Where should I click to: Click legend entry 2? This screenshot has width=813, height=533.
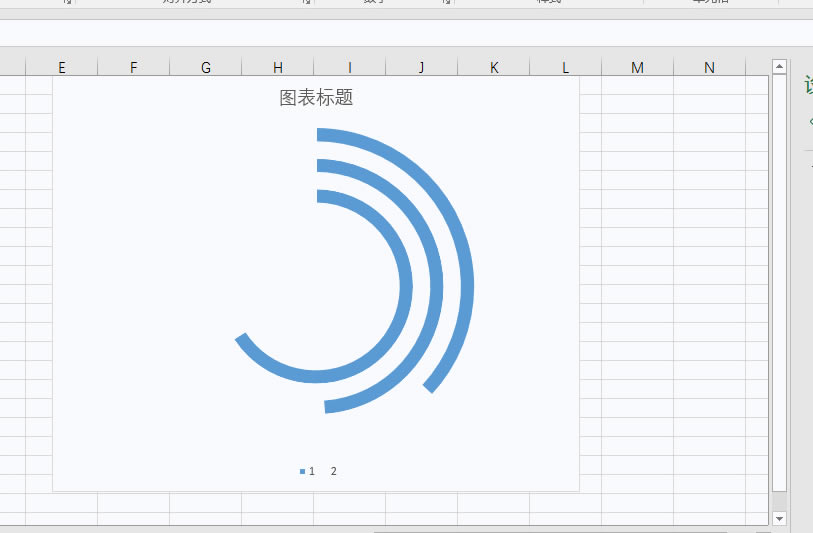pos(333,471)
